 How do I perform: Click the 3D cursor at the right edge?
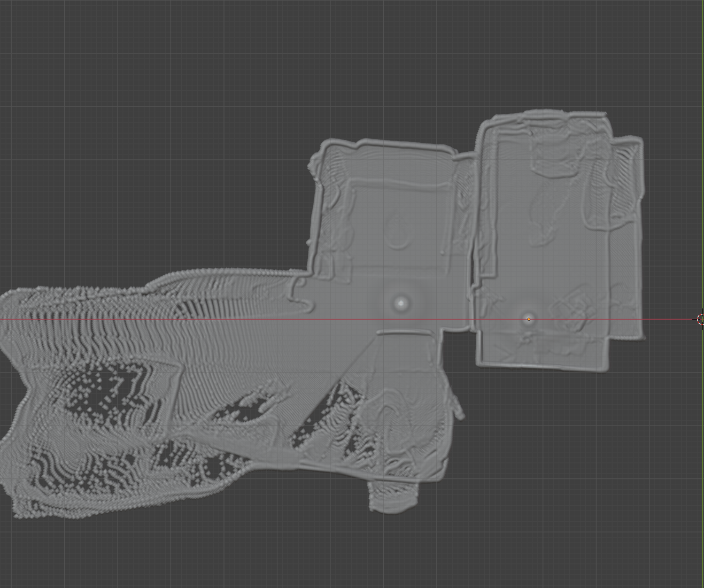point(701,319)
